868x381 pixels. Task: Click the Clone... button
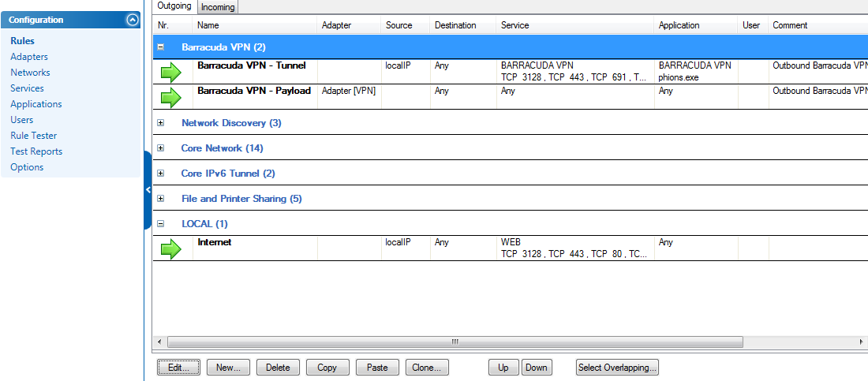point(427,367)
